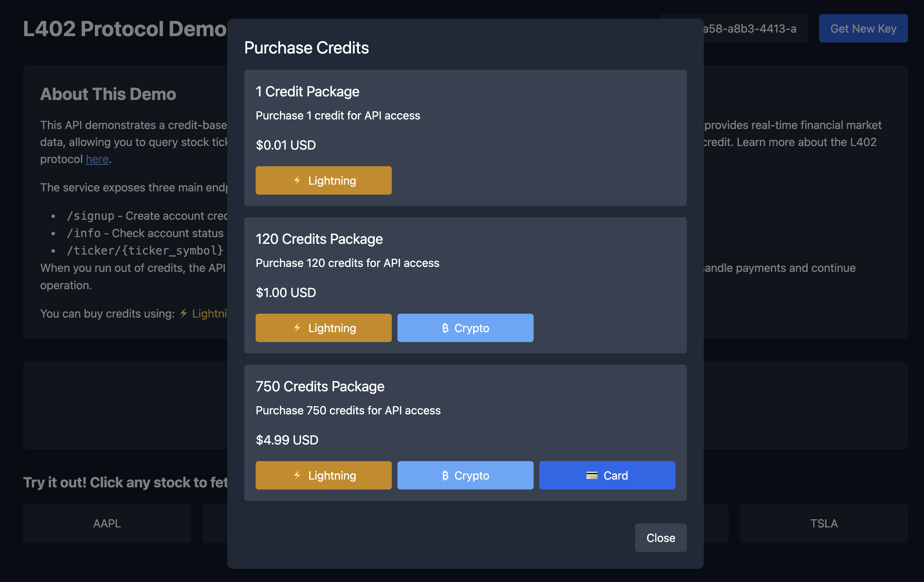Click the Get New Key button
Image resolution: width=924 pixels, height=582 pixels.
[863, 28]
